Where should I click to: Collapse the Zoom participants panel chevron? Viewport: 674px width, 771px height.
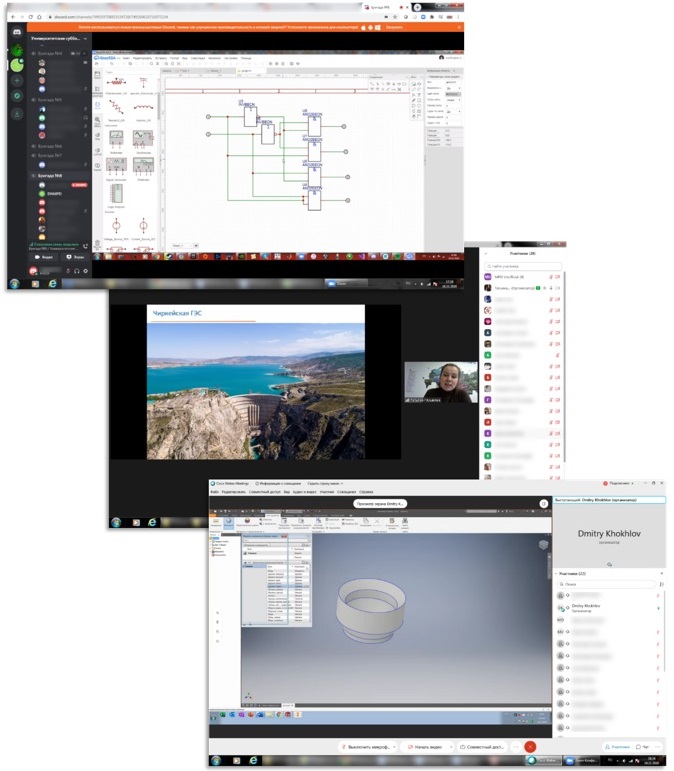486,254
